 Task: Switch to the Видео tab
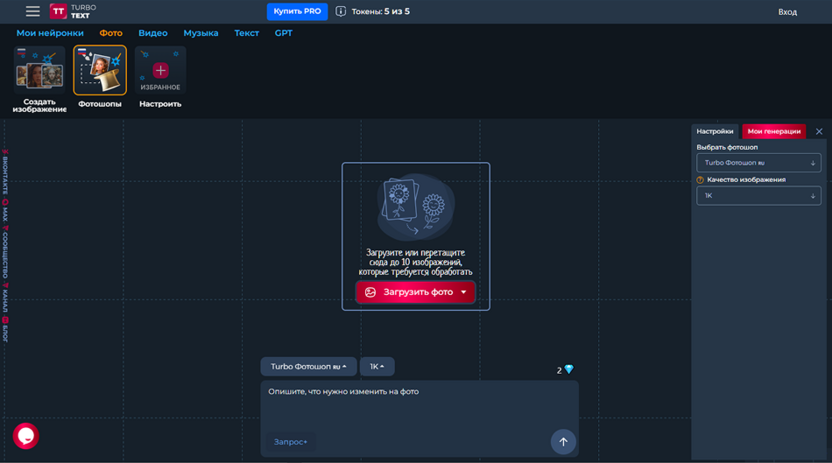coord(153,33)
